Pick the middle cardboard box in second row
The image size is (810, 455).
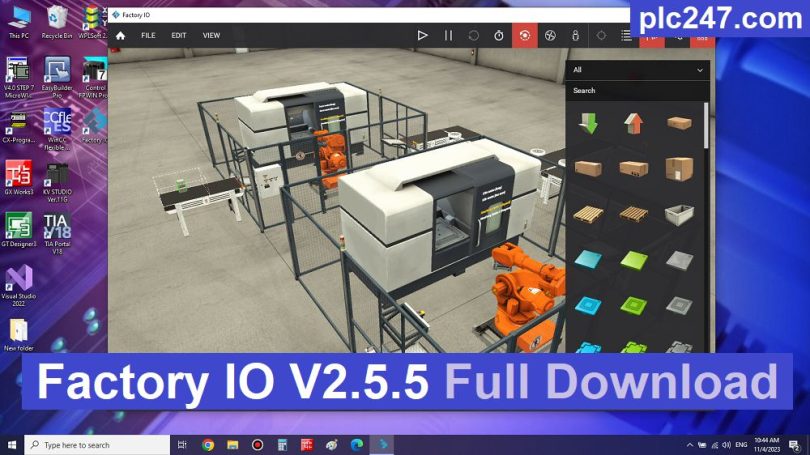(634, 168)
